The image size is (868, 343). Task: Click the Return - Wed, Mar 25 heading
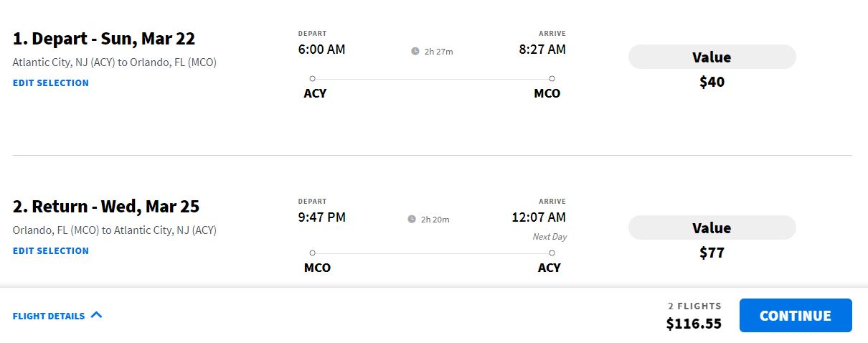click(106, 207)
